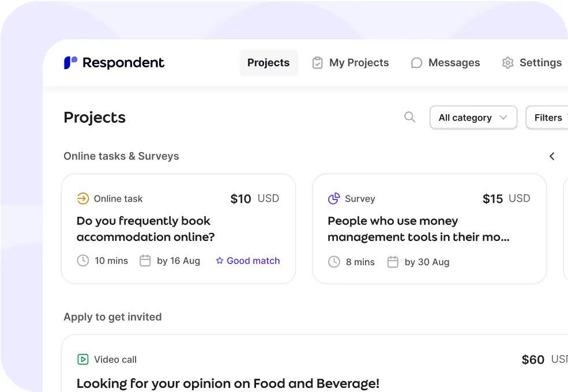Open Settings via the gear icon

pos(507,62)
